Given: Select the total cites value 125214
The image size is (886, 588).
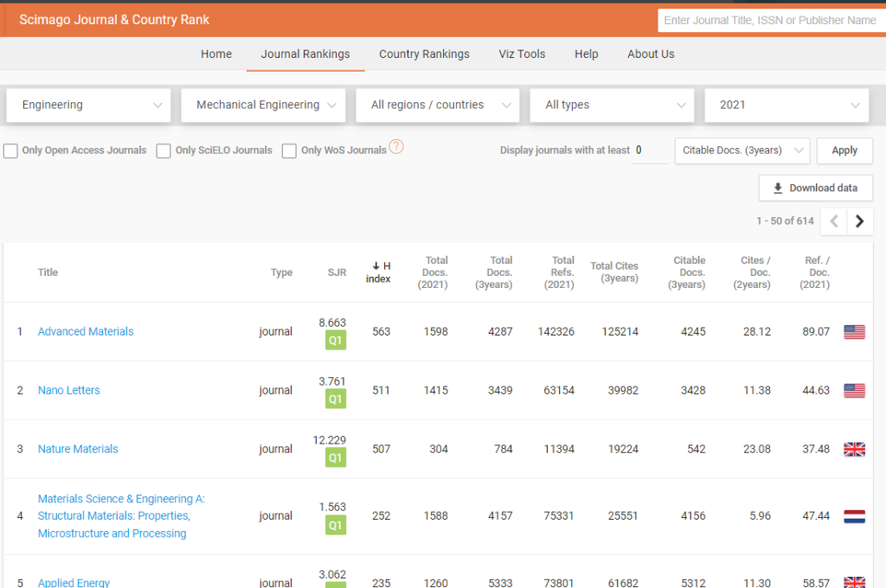Looking at the screenshot, I should pyautogui.click(x=620, y=332).
